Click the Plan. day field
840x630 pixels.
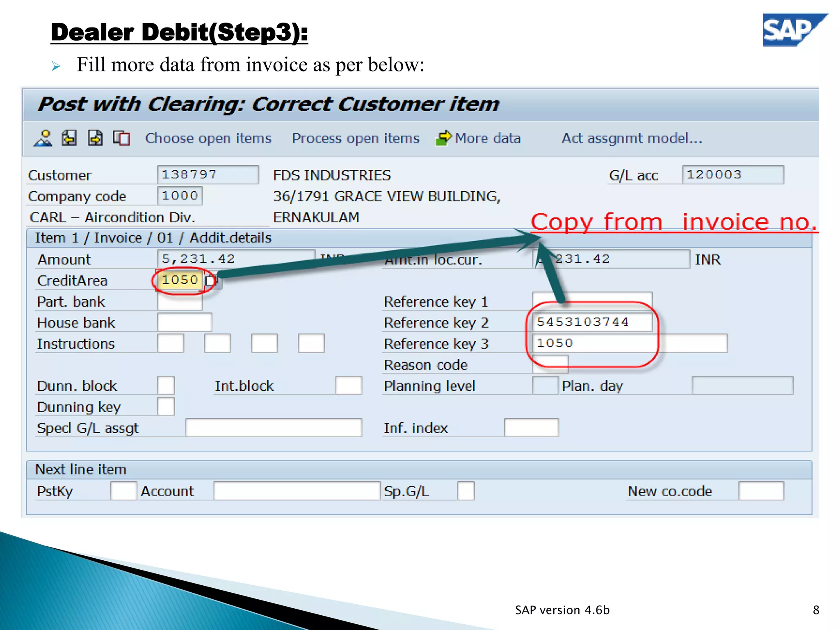(742, 386)
